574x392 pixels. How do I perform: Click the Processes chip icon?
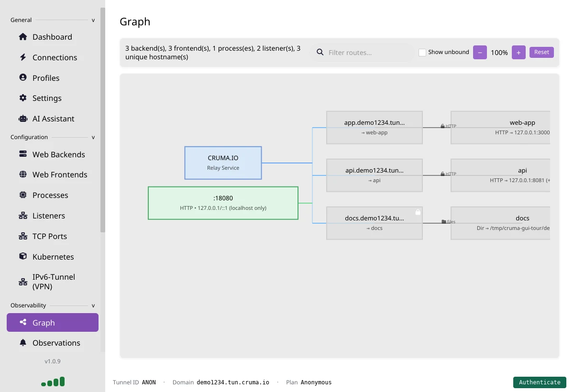tap(23, 195)
